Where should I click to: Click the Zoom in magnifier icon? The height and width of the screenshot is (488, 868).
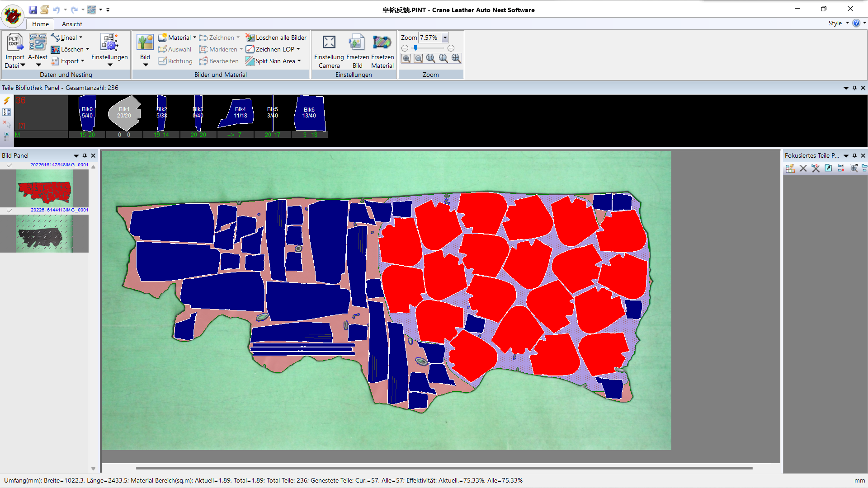point(406,58)
